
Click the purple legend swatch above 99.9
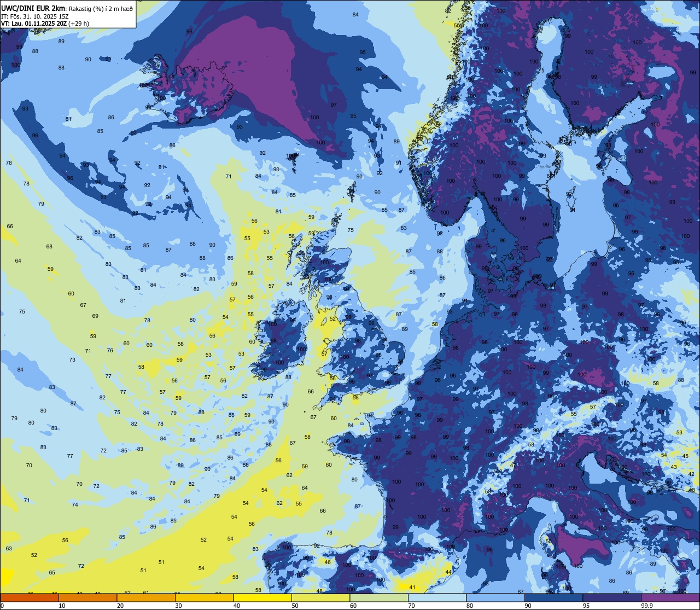[670, 598]
